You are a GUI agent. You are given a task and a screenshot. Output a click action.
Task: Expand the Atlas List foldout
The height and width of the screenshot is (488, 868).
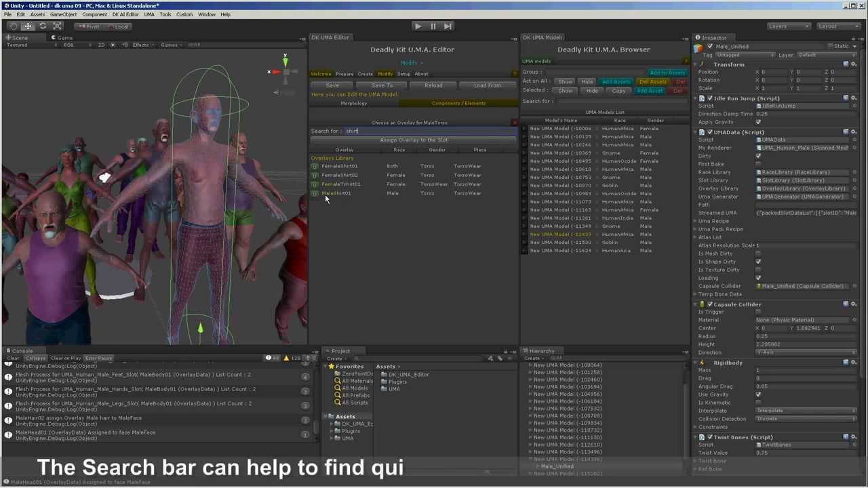coord(696,237)
